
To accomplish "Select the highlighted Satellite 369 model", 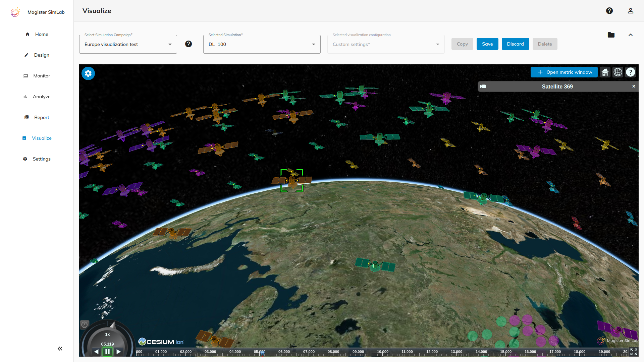I will coord(292,181).
